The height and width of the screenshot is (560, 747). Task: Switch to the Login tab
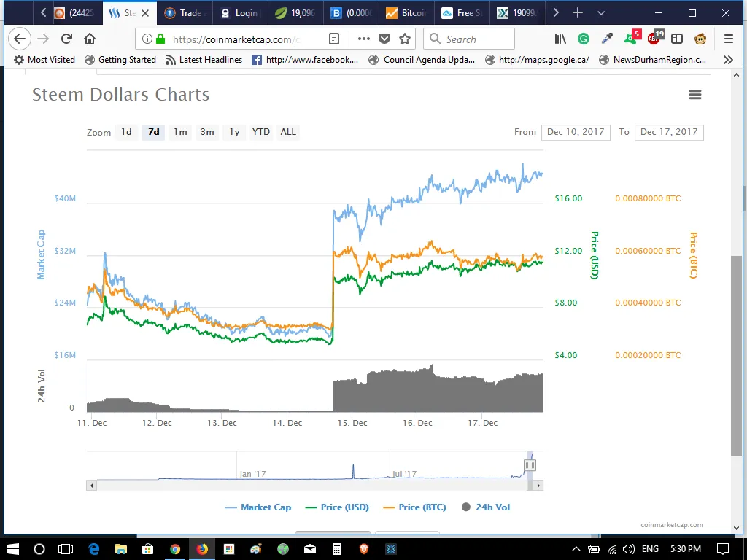click(x=240, y=13)
